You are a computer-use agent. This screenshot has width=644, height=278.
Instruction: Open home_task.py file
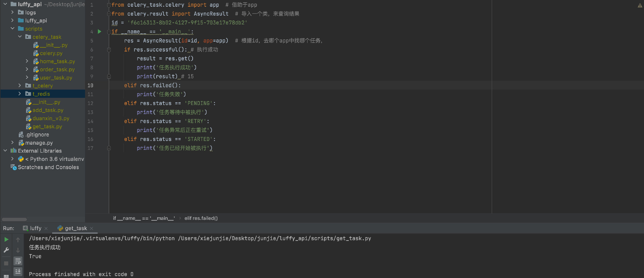click(x=57, y=61)
